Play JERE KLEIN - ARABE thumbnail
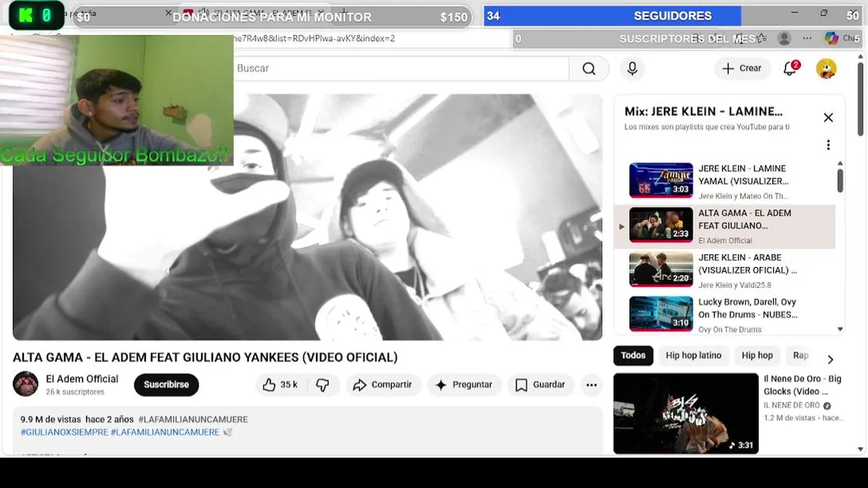The width and height of the screenshot is (868, 488). click(661, 270)
